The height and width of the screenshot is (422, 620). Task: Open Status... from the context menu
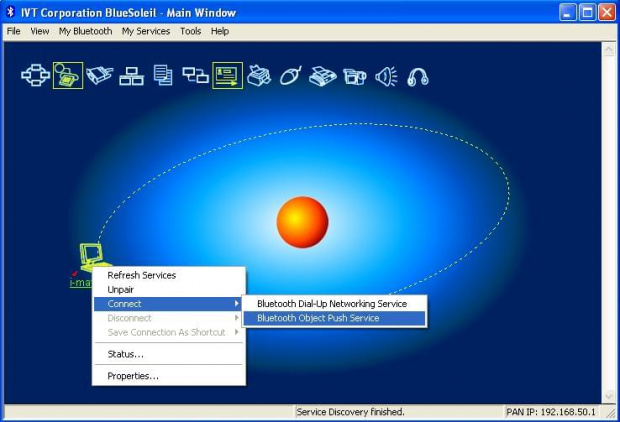tap(169, 354)
